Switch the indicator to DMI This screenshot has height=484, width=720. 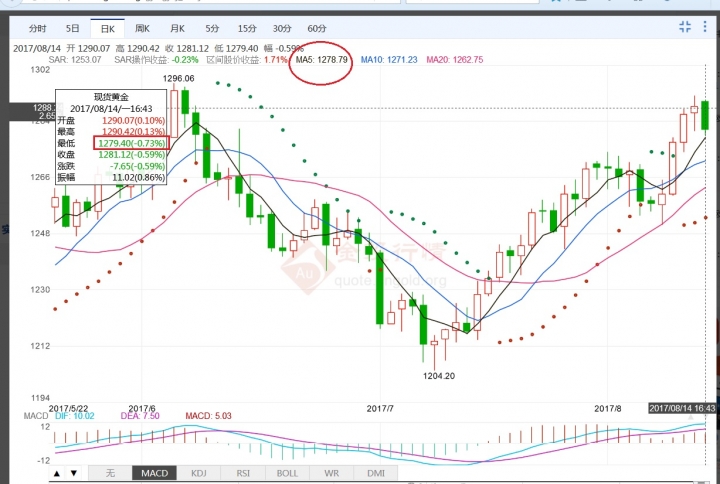coord(377,473)
